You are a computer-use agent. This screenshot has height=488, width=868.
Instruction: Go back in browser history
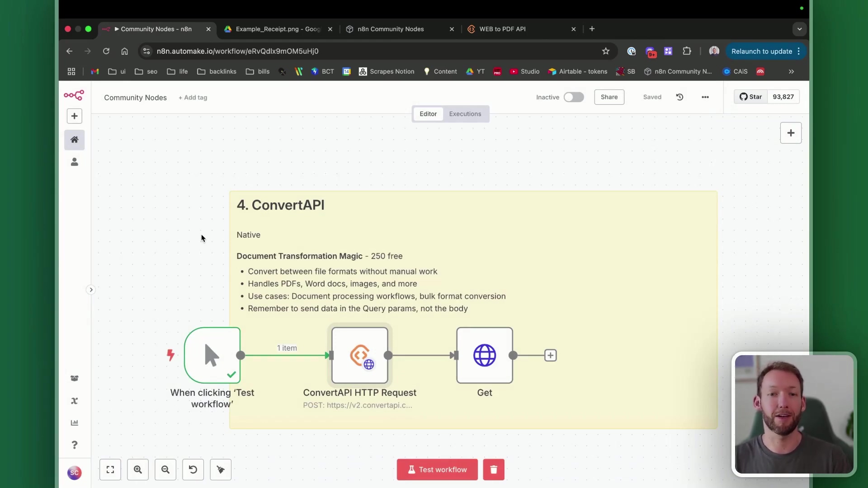point(69,51)
